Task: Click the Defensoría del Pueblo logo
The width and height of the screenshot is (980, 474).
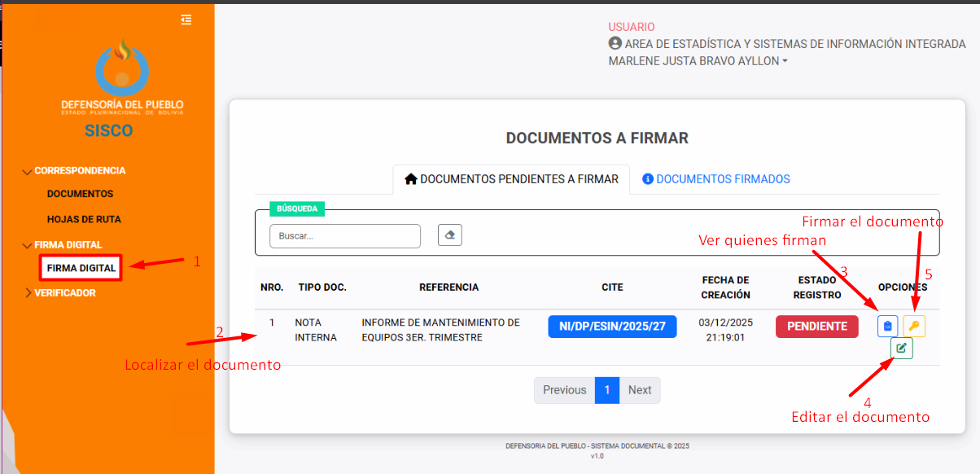Action: (122, 77)
